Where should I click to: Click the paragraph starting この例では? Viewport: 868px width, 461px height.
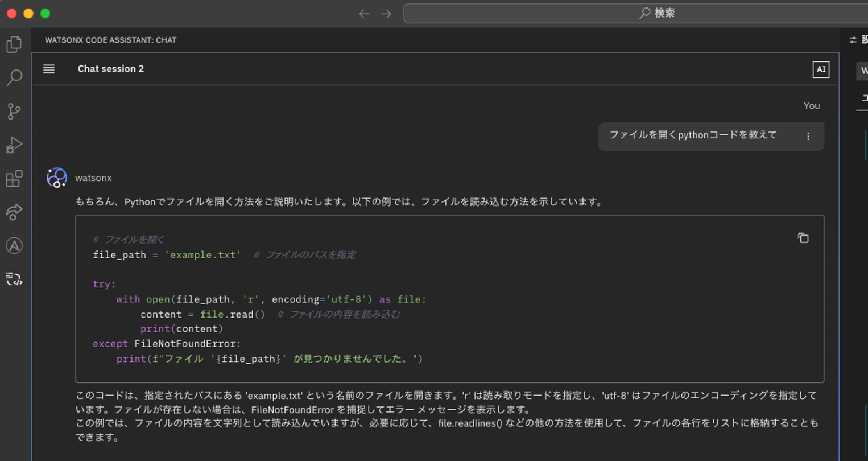(447, 430)
